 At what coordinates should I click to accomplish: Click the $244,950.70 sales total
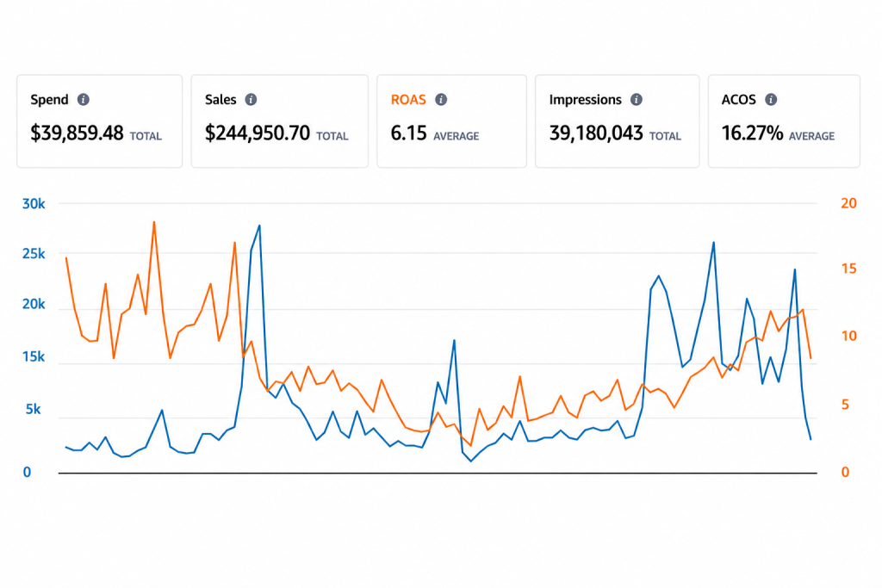[x=257, y=133]
